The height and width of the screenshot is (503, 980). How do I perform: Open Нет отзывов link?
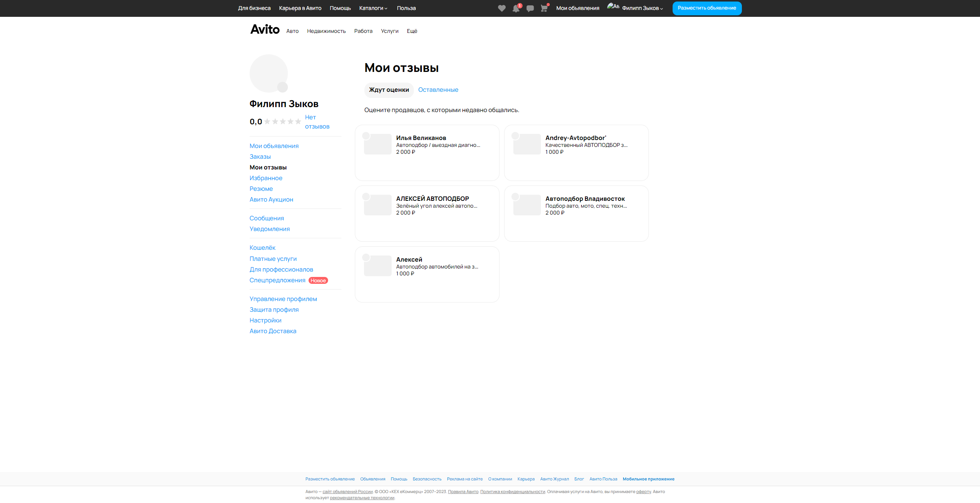click(x=317, y=122)
